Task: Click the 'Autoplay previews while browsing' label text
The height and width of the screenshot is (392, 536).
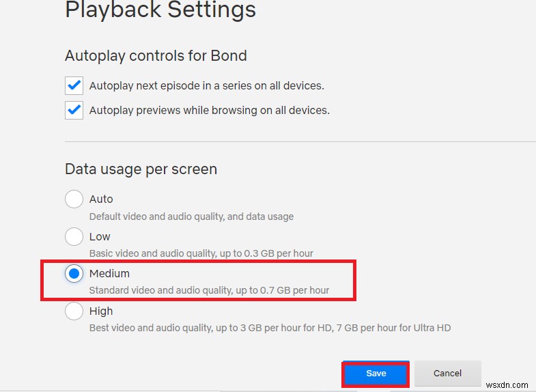Action: [x=209, y=110]
